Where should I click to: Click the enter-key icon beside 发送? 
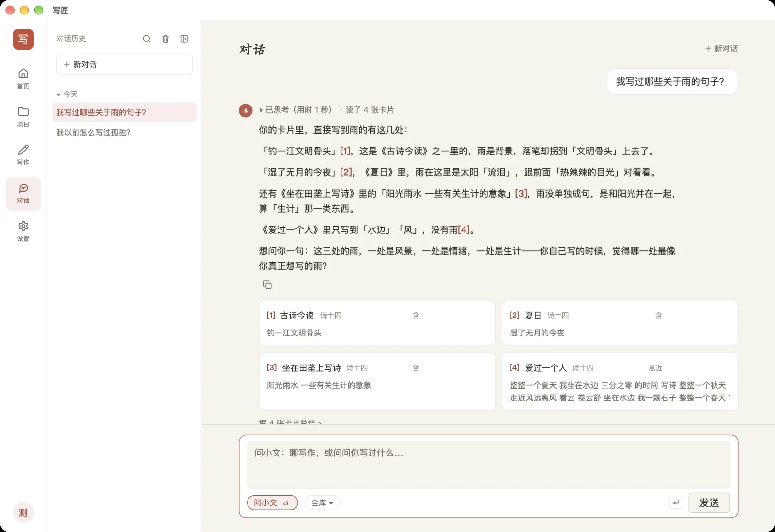pyautogui.click(x=676, y=502)
